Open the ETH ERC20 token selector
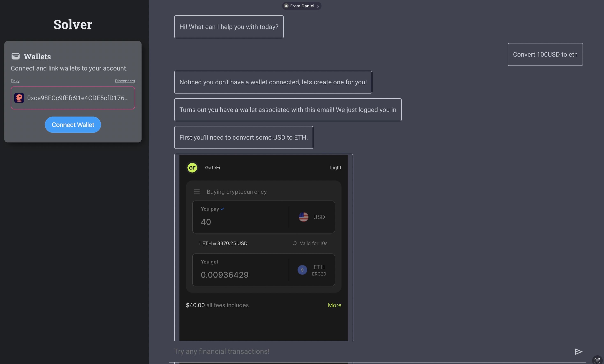The image size is (604, 364). [x=312, y=270]
